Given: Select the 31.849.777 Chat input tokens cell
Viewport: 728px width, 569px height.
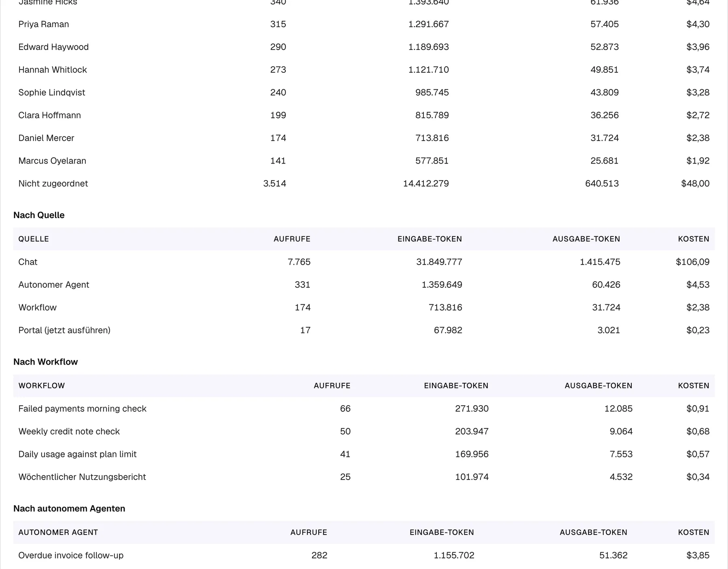Looking at the screenshot, I should point(439,262).
